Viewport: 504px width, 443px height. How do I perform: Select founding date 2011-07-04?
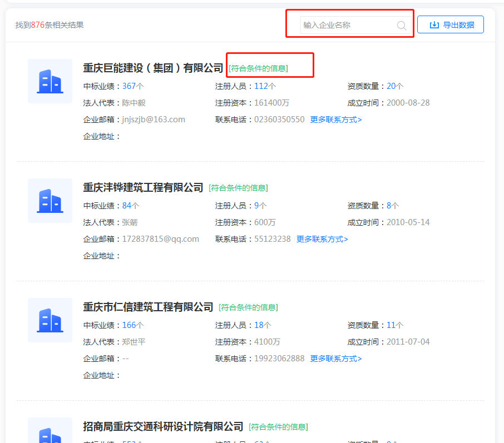408,342
